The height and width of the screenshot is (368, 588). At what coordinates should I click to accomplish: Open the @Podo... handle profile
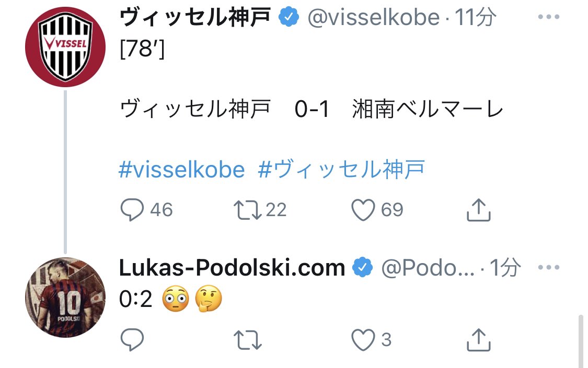point(428,268)
